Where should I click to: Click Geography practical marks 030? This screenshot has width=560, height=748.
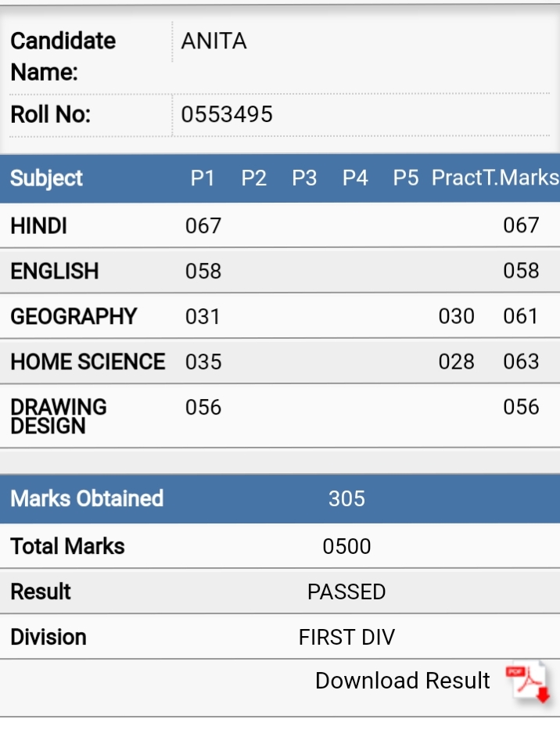[x=457, y=316]
